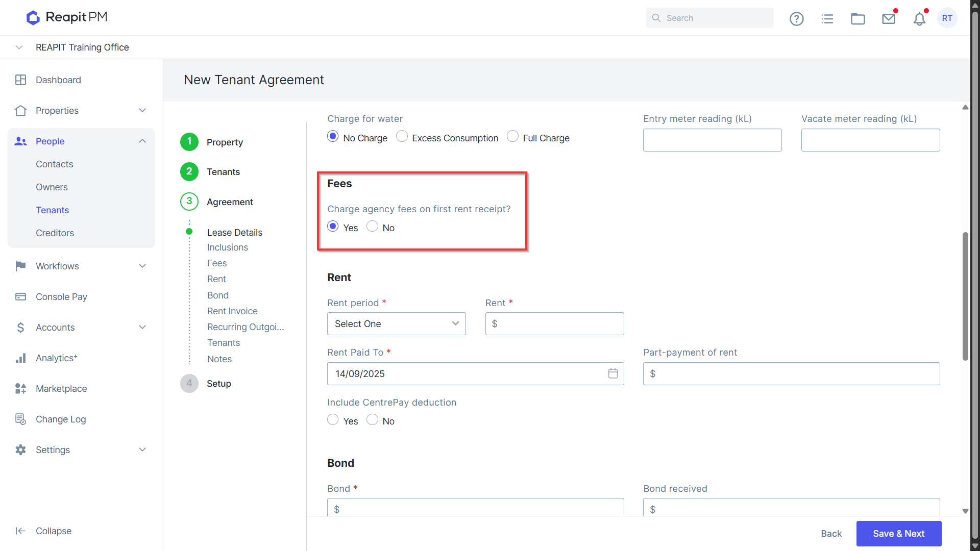Click the Entry meter reading input field
The width and height of the screenshot is (980, 551).
713,140
